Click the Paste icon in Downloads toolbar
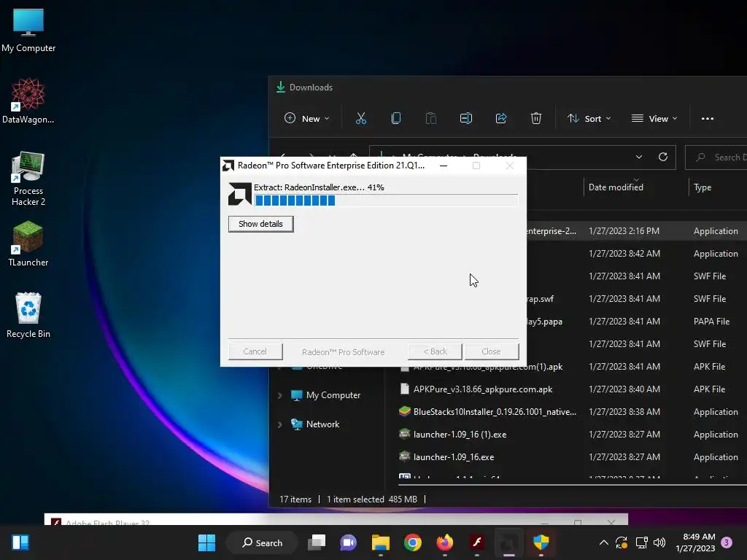The height and width of the screenshot is (560, 747). [430, 119]
